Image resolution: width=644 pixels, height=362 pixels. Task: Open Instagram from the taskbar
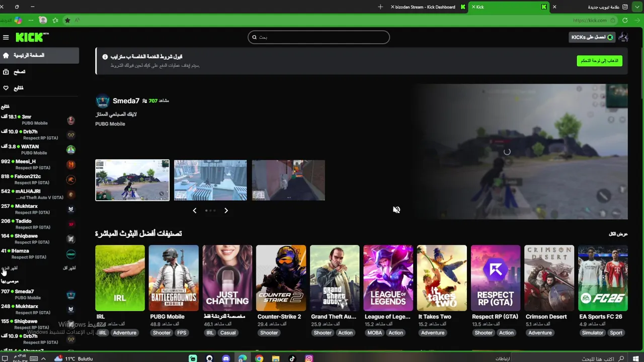tap(309, 358)
